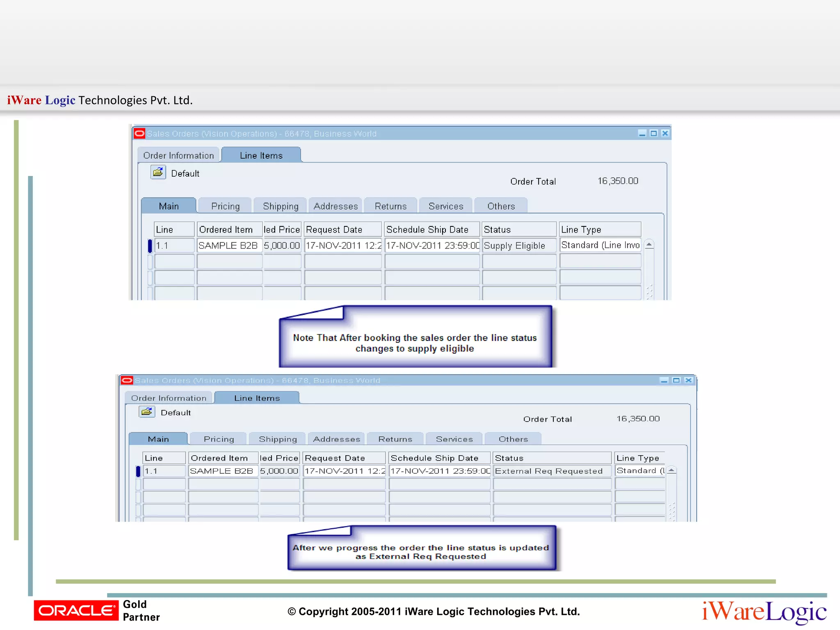Open Addresses sub-tab in lower window

tap(336, 439)
